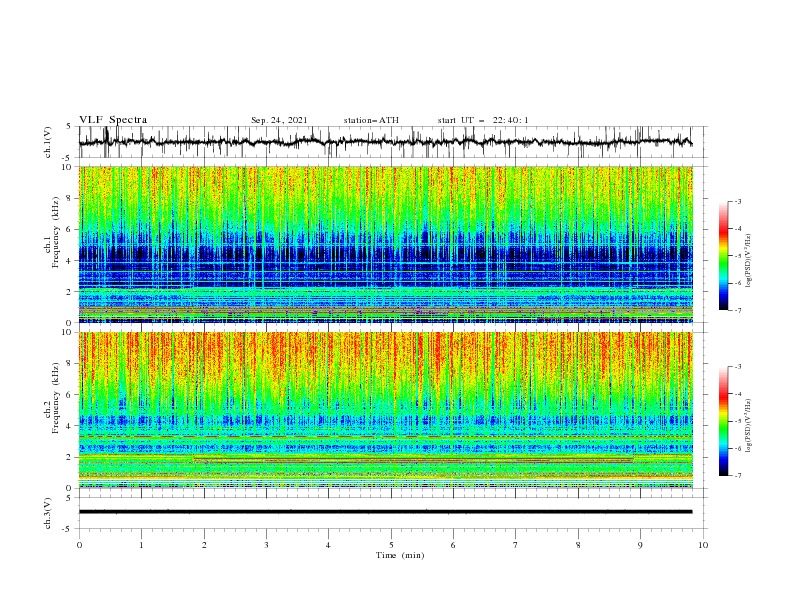
Task: Click the 'ch.1(V)' waveform axis label
Action: point(48,142)
